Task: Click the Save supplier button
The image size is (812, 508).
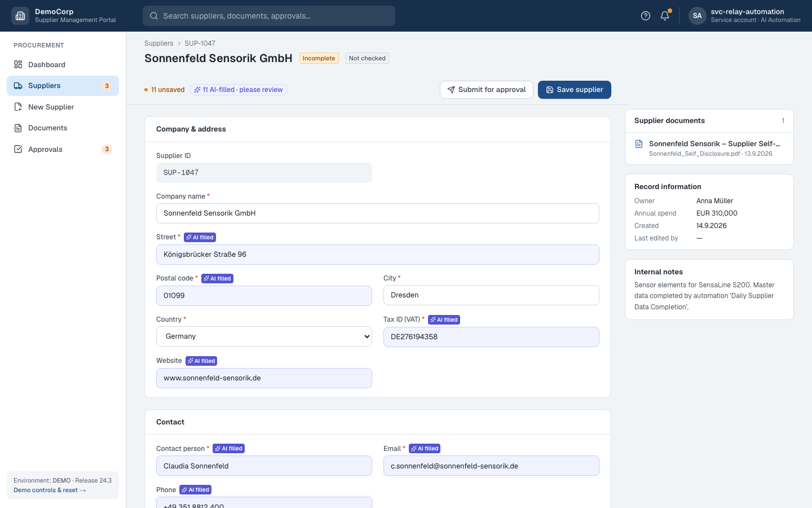Action: pyautogui.click(x=575, y=90)
